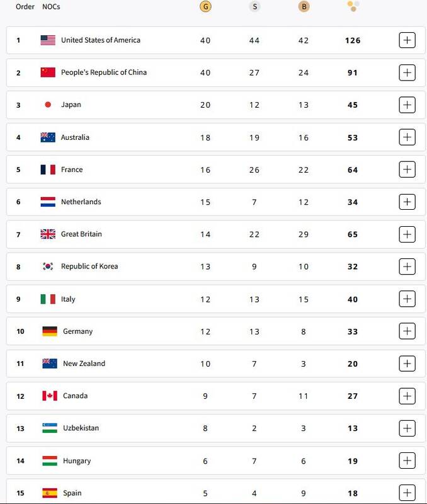Image resolution: width=427 pixels, height=504 pixels.
Task: Expand the Italy medal breakdown
Action: (407, 299)
